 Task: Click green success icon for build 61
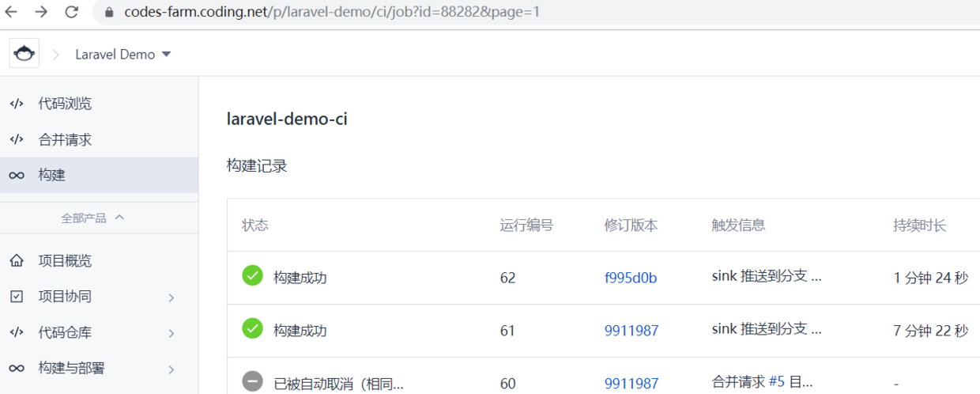(252, 328)
